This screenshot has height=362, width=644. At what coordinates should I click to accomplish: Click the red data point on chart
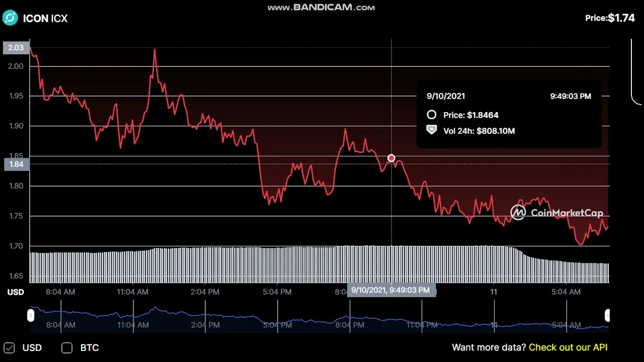click(x=391, y=158)
